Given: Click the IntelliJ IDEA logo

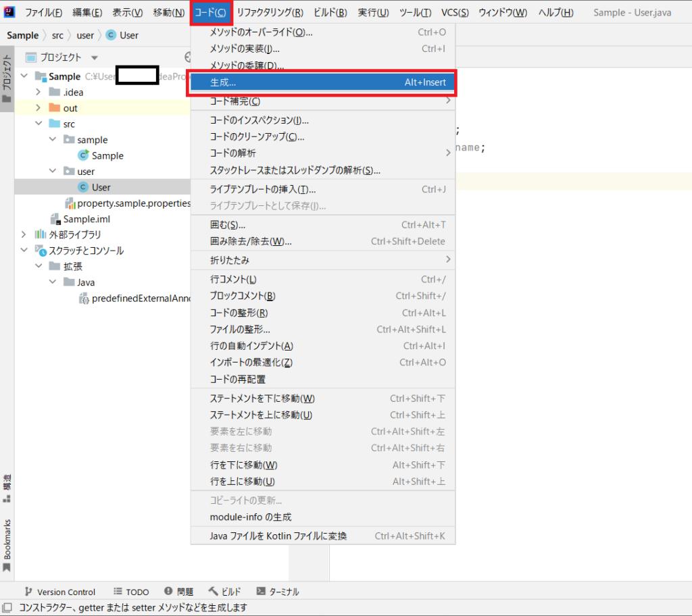Looking at the screenshot, I should click(9, 11).
